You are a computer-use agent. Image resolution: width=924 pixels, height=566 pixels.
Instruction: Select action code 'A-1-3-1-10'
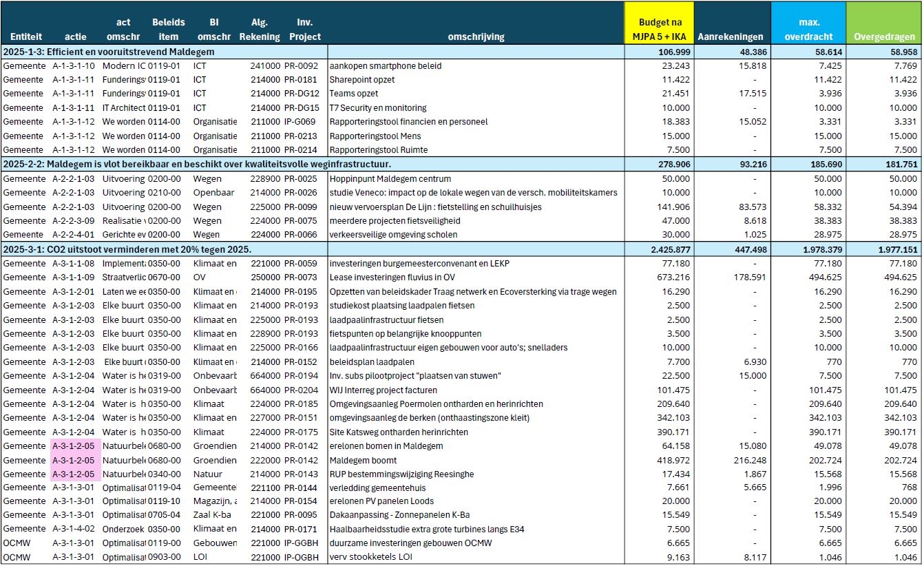pos(74,66)
